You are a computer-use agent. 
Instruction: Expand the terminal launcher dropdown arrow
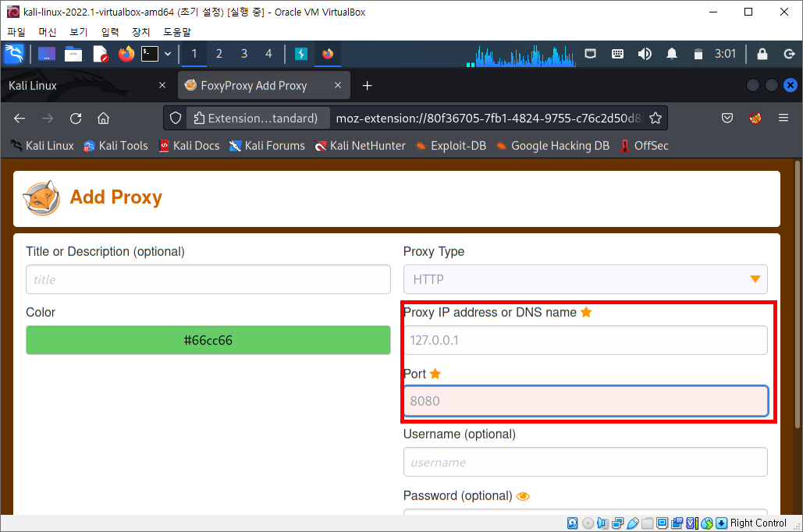point(168,54)
